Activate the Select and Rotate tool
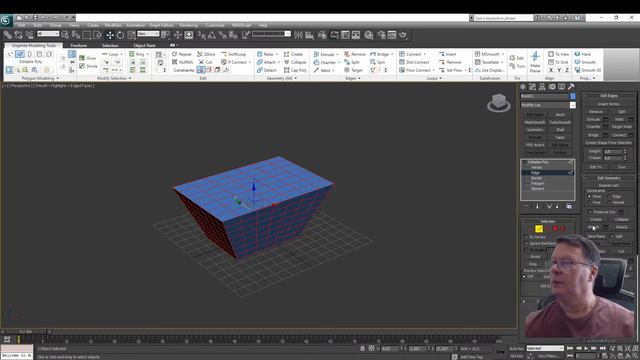The width and height of the screenshot is (640, 360). [x=120, y=35]
